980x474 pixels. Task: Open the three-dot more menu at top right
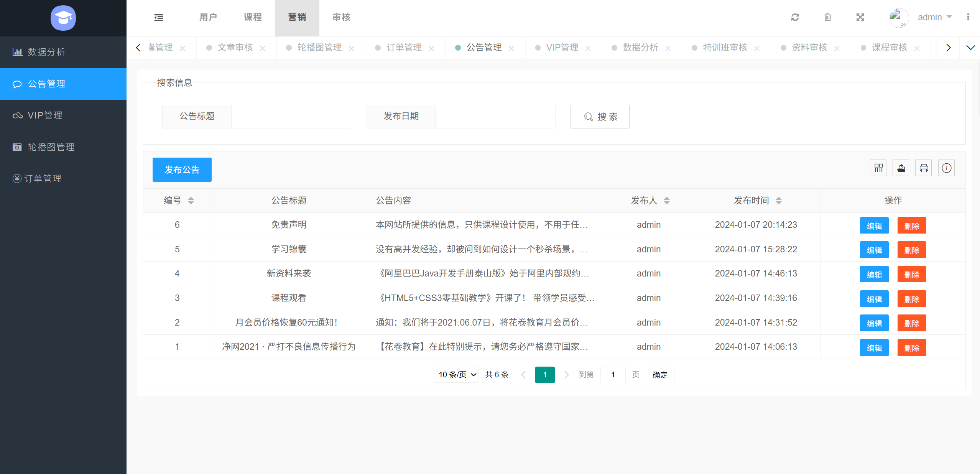click(x=968, y=17)
